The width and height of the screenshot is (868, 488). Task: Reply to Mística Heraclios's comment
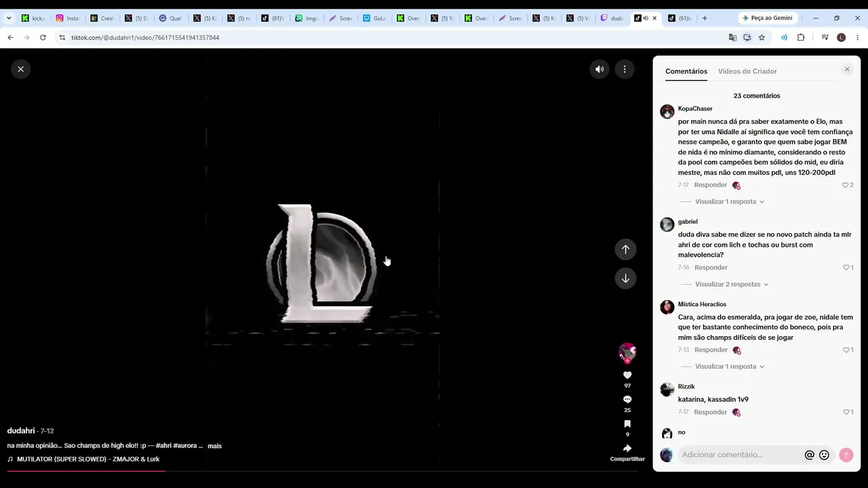pyautogui.click(x=711, y=350)
